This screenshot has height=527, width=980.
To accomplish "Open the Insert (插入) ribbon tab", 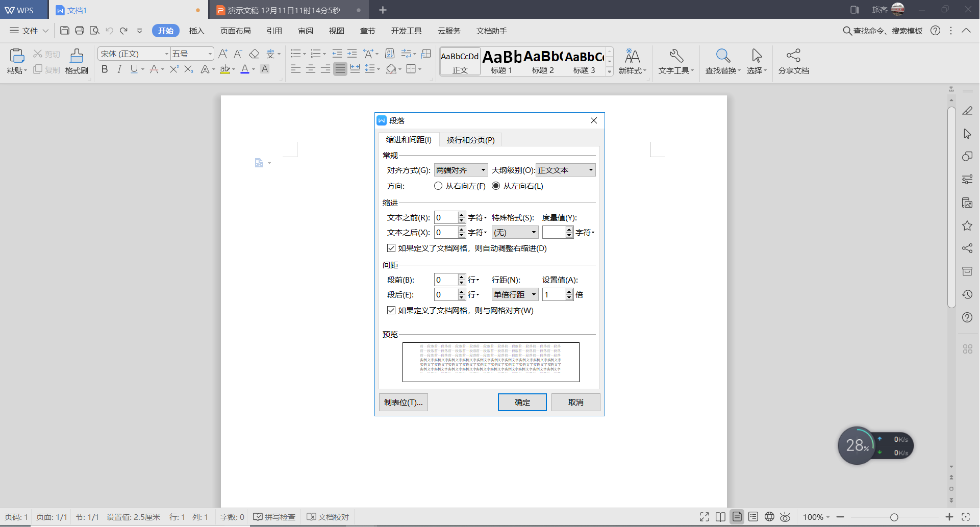I will click(196, 31).
